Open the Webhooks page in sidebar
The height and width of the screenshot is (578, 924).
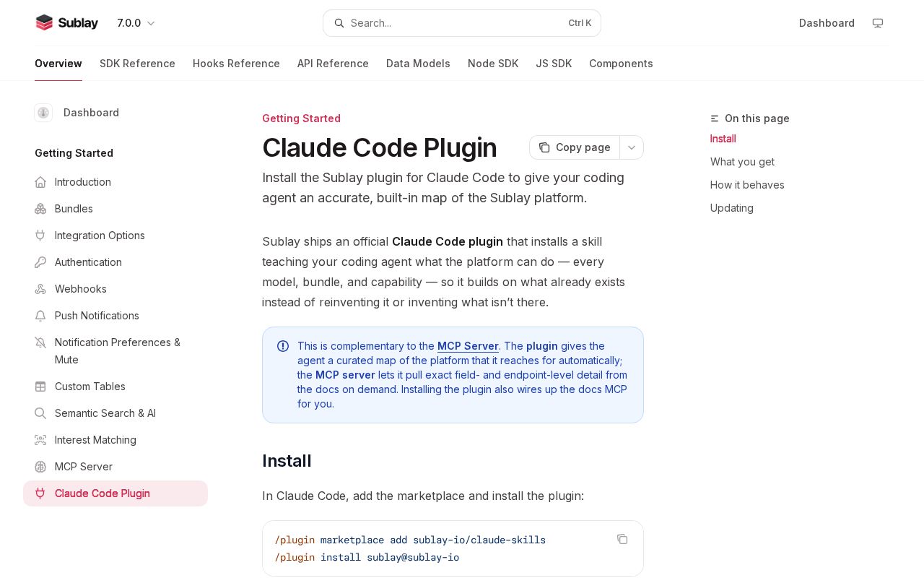(x=115, y=289)
